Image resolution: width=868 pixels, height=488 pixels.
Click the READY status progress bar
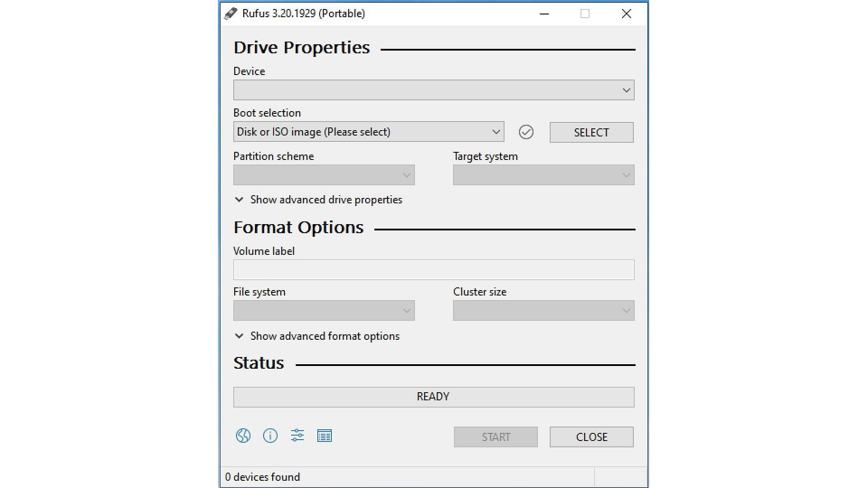pos(434,397)
